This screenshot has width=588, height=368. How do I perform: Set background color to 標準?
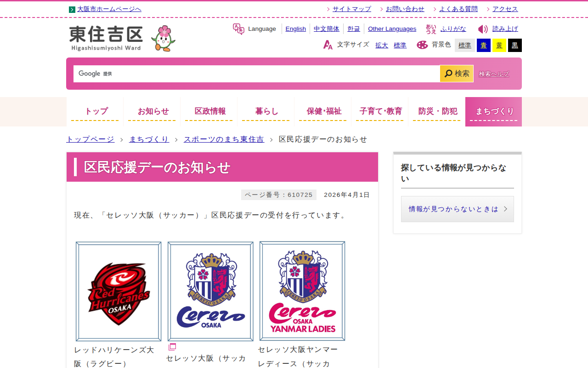click(x=465, y=46)
